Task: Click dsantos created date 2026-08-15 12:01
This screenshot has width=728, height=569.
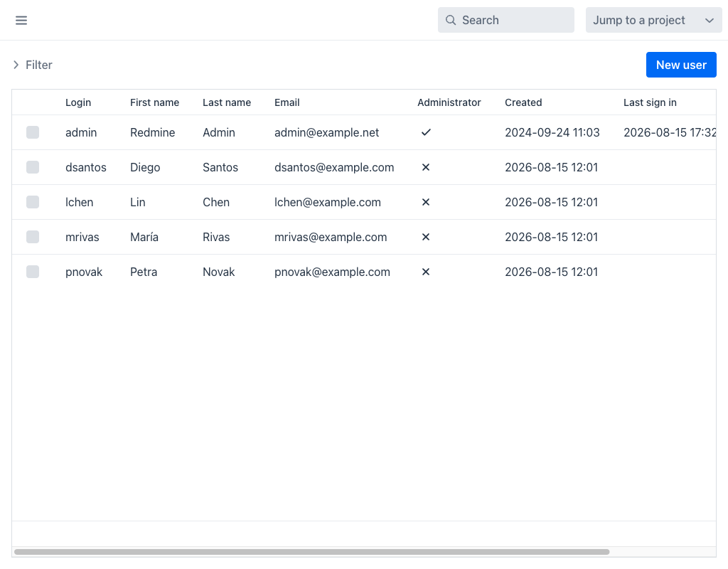Action: click(x=551, y=167)
